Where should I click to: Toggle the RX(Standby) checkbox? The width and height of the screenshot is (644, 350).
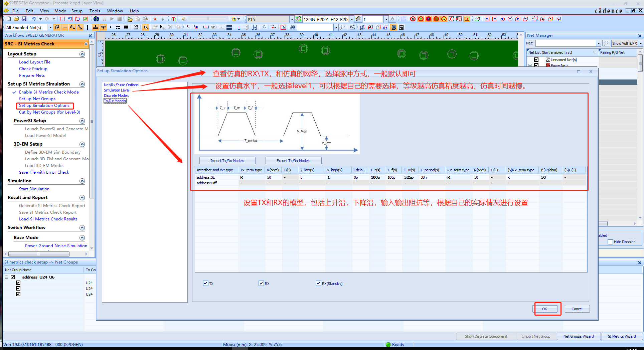[318, 284]
